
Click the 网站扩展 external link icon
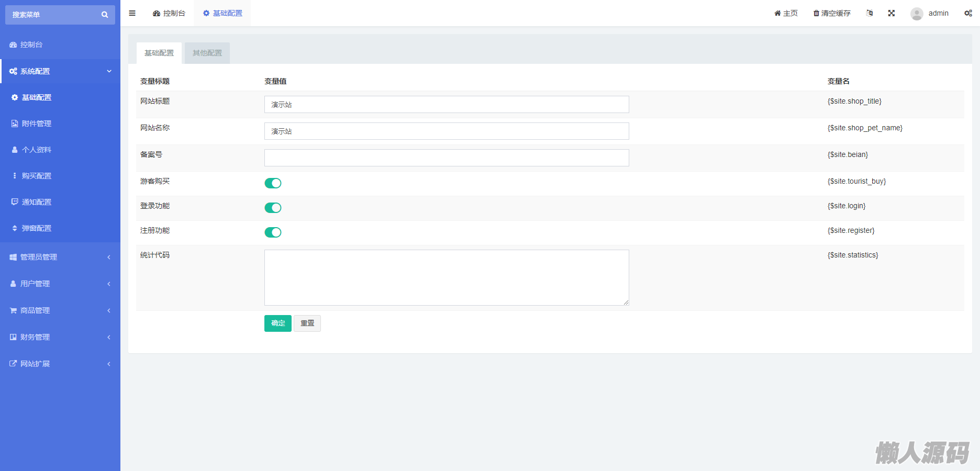pyautogui.click(x=13, y=364)
